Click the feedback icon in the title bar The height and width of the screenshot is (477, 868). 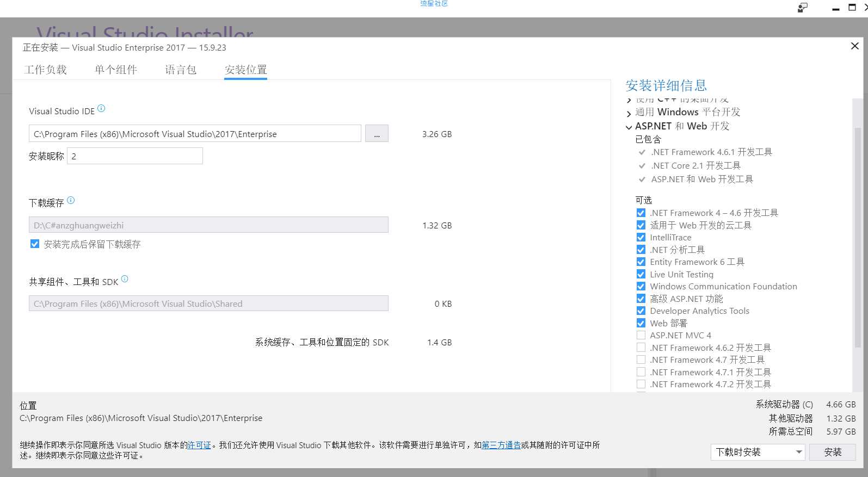coord(803,8)
